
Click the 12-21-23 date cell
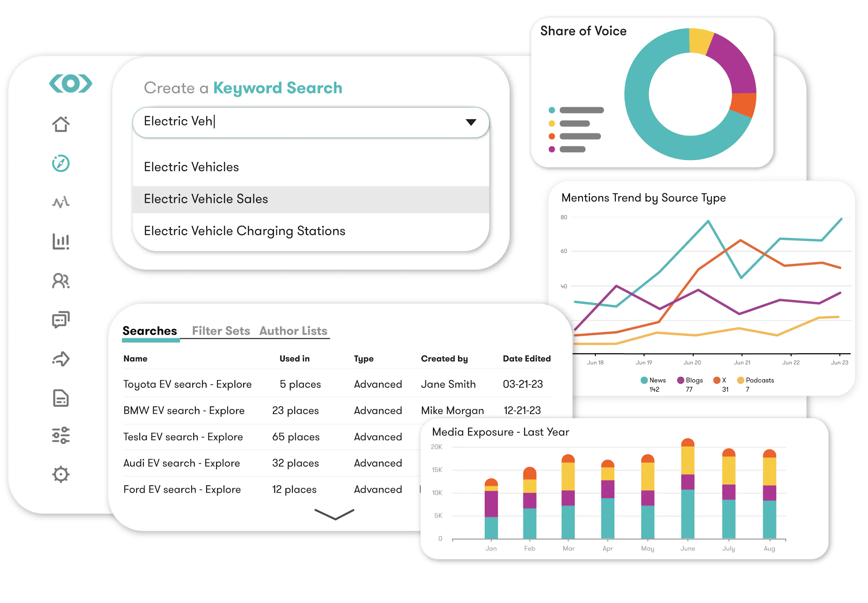[522, 410]
